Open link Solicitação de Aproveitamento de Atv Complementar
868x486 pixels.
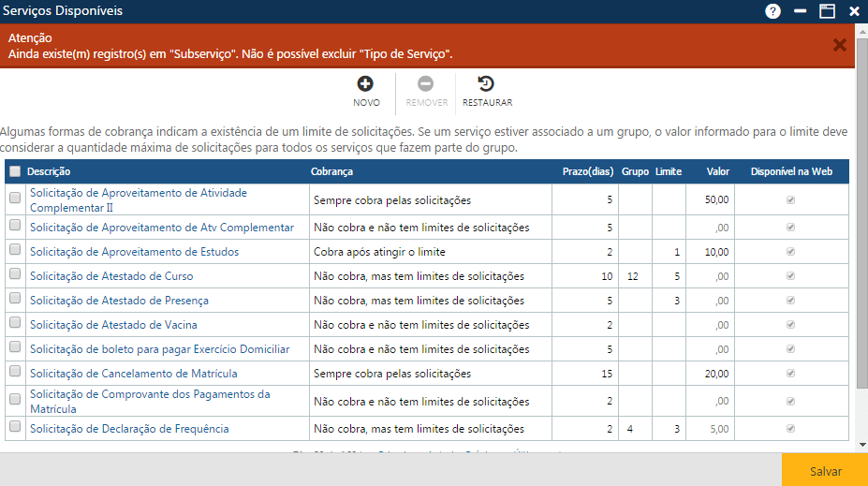[x=162, y=228]
